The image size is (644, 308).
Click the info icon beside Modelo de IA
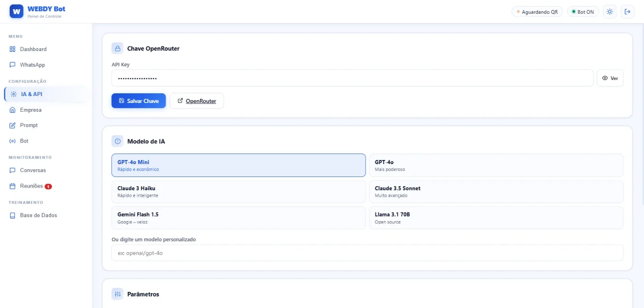[x=117, y=141]
